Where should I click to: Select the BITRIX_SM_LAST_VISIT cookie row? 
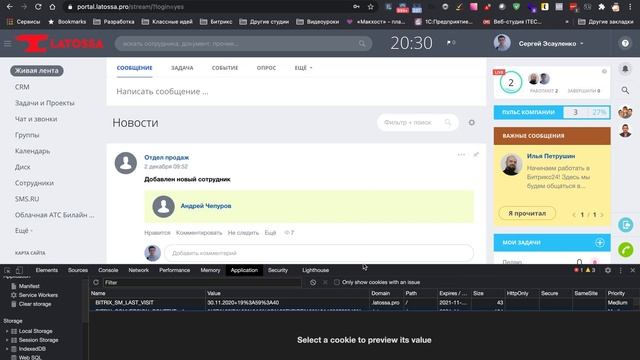tap(364, 303)
